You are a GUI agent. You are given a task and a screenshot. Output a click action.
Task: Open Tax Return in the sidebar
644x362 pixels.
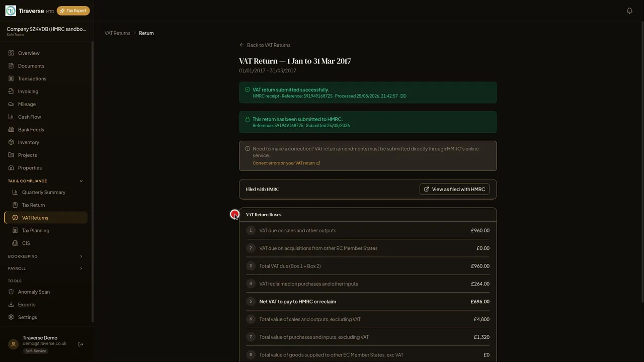click(46, 205)
